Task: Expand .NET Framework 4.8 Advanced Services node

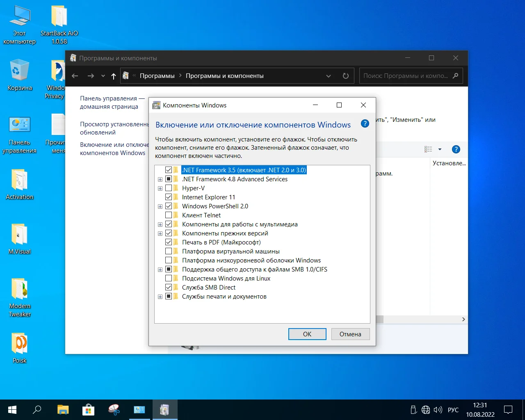Action: pyautogui.click(x=160, y=179)
